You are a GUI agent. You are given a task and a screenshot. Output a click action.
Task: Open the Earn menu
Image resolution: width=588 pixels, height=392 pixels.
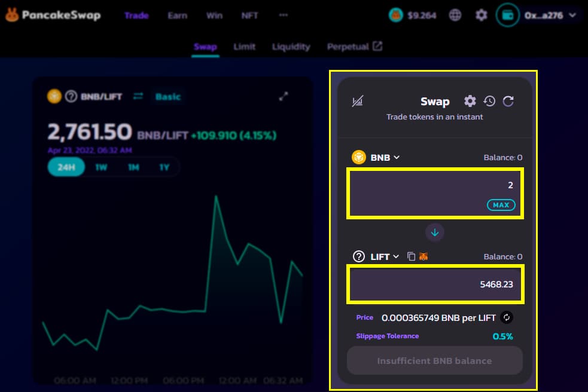(x=178, y=16)
